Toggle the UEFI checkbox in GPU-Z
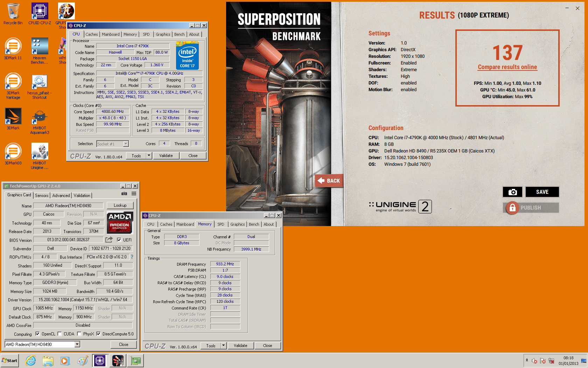This screenshot has width=588, height=368. click(119, 240)
